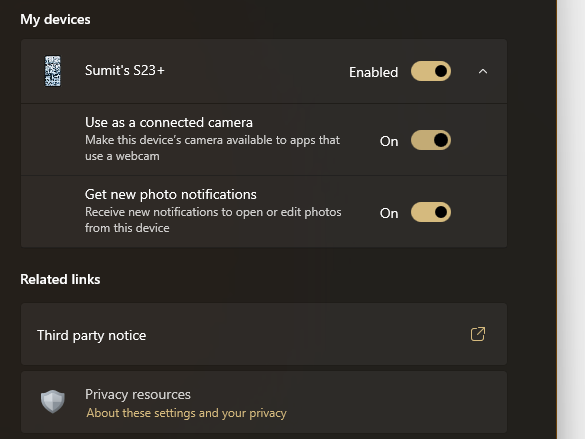The image size is (585, 439).
Task: Click the Privacy resources heading text
Action: [x=138, y=395]
